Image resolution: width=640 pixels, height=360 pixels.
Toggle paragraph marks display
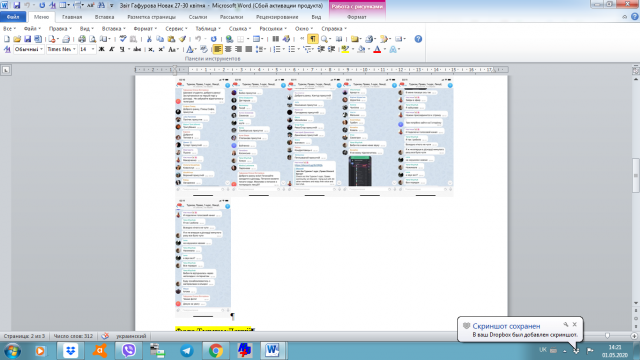[313, 39]
